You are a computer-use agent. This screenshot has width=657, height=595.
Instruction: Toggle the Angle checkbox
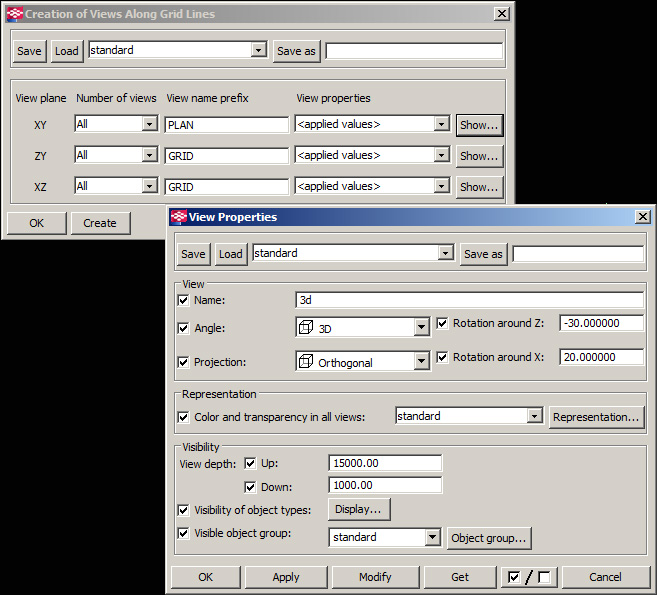184,328
